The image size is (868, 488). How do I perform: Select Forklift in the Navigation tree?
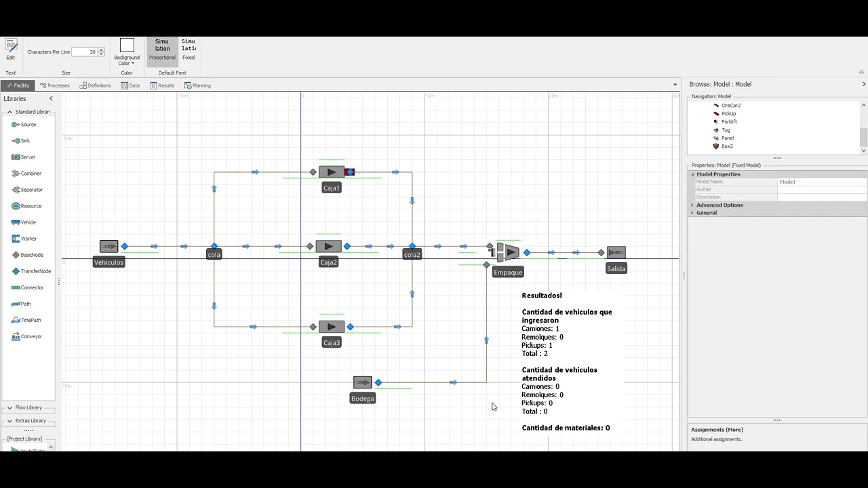click(729, 122)
